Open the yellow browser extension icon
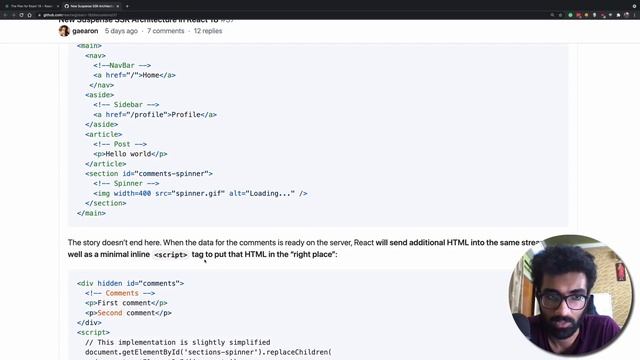The image size is (640, 360). pos(587,15)
